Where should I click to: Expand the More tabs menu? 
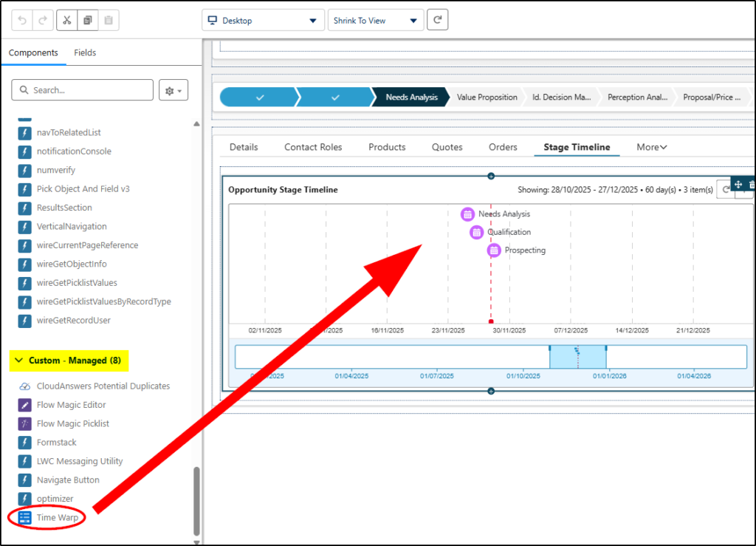coord(651,147)
